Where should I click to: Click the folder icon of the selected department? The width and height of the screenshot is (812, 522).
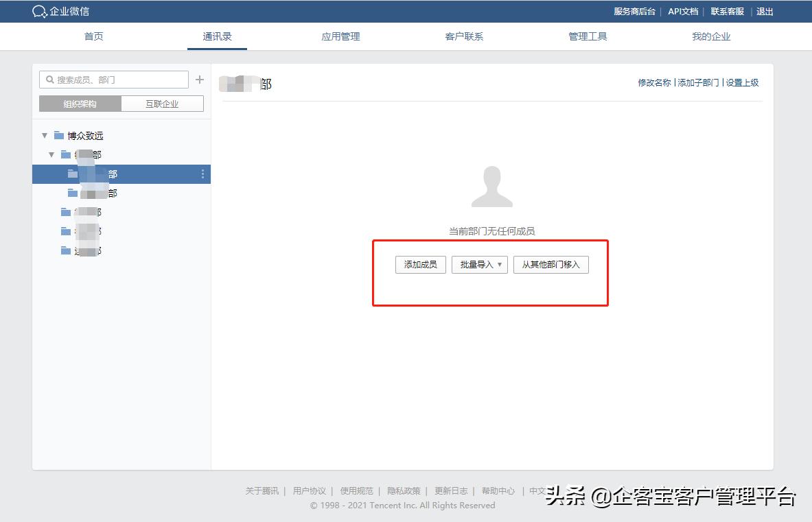[73, 174]
